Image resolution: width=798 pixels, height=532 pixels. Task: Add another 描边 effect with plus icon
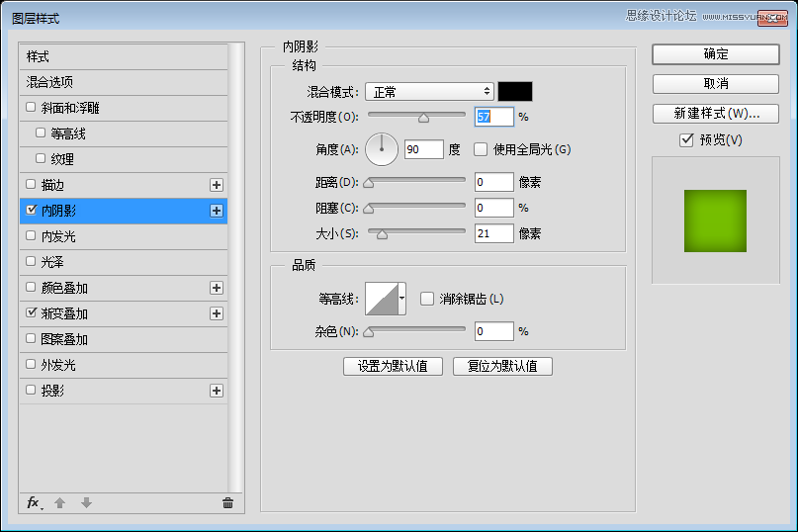point(217,185)
